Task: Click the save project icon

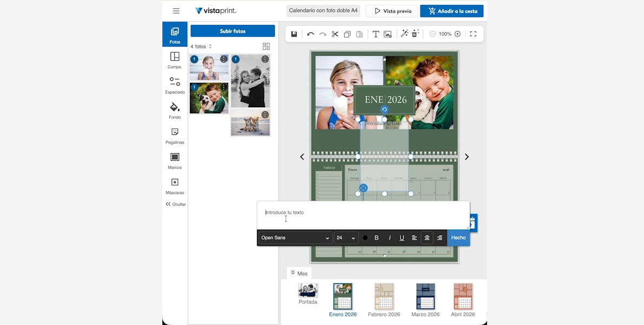Action: point(294,34)
